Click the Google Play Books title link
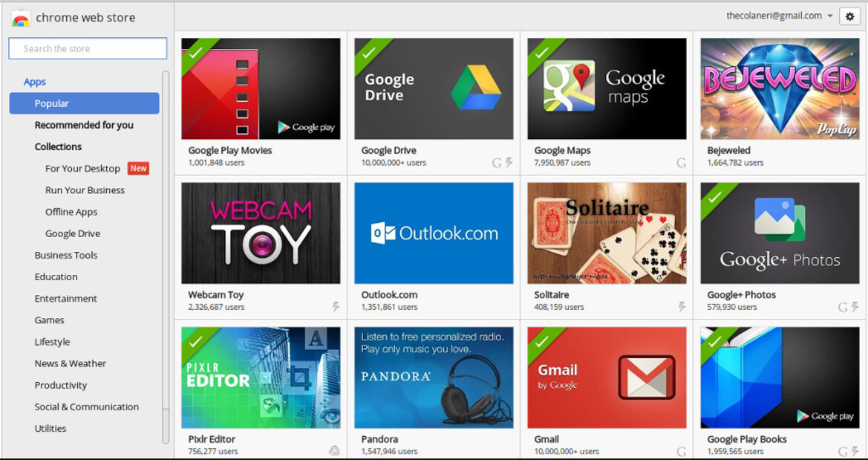This screenshot has height=460, width=868. click(747, 439)
